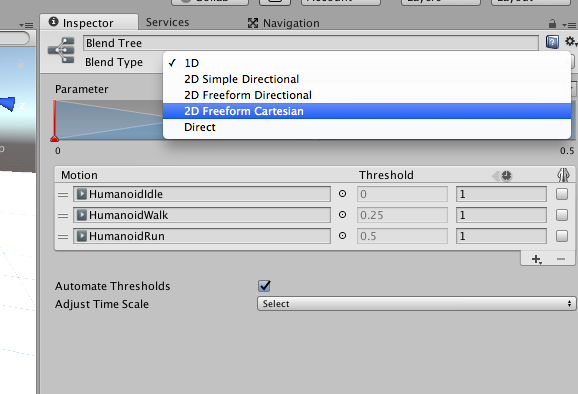Switch to the Inspector tab
Screen dimensions: 578x394
[88, 23]
